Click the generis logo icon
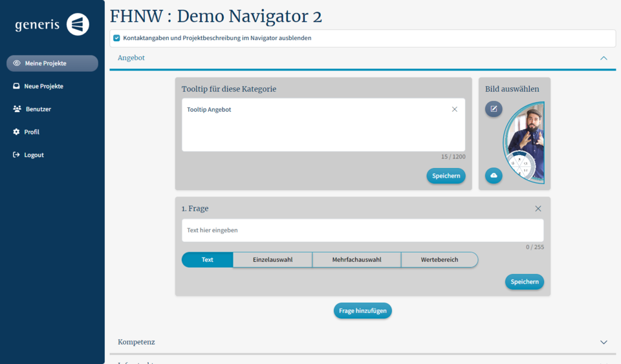Image resolution: width=621 pixels, height=364 pixels. [78, 24]
